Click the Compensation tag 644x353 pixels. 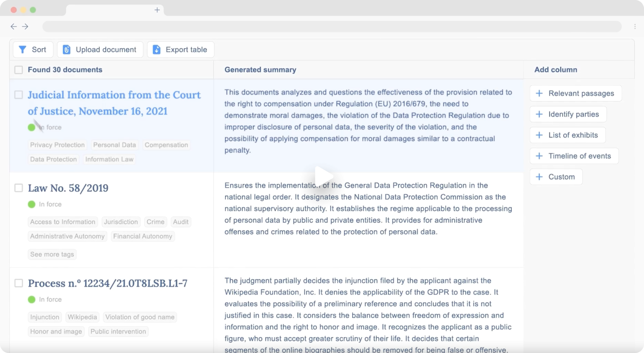(x=166, y=145)
